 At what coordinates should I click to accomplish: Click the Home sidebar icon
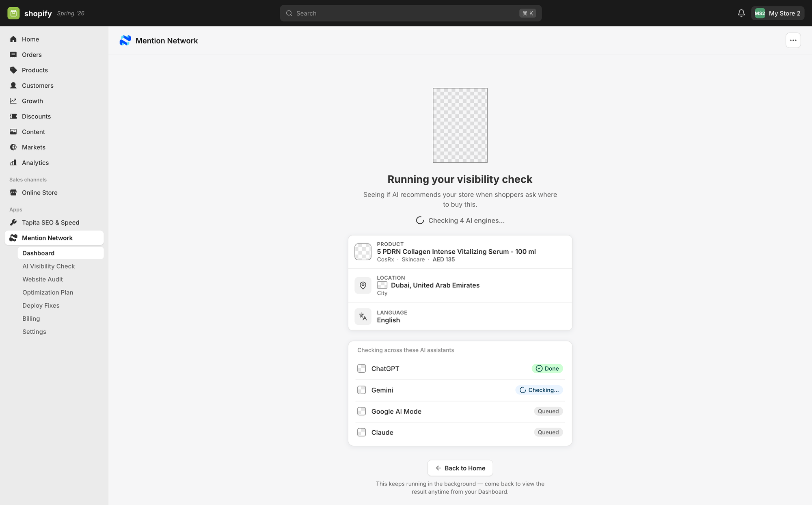13,39
